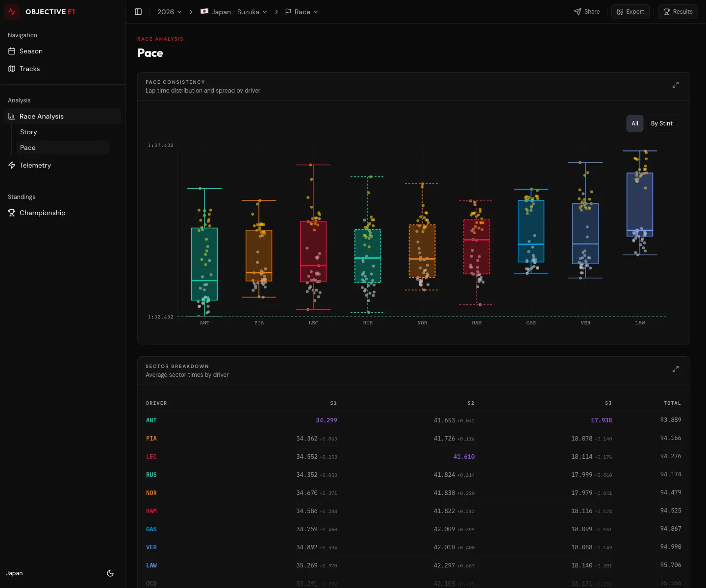The image size is (706, 588).
Task: Click the purple 34.299 S1 time
Action: pos(327,420)
